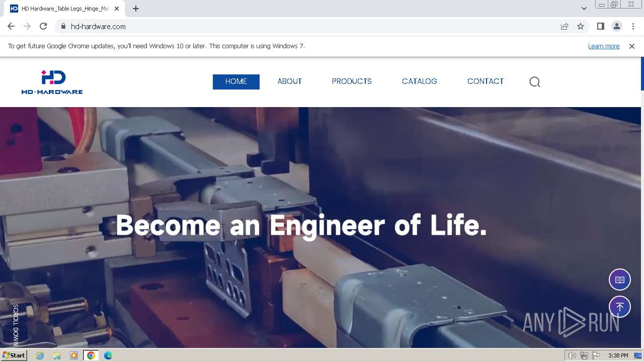Image resolution: width=644 pixels, height=362 pixels.
Task: Click the SCROLL DOWN indicator
Action: tap(16, 324)
